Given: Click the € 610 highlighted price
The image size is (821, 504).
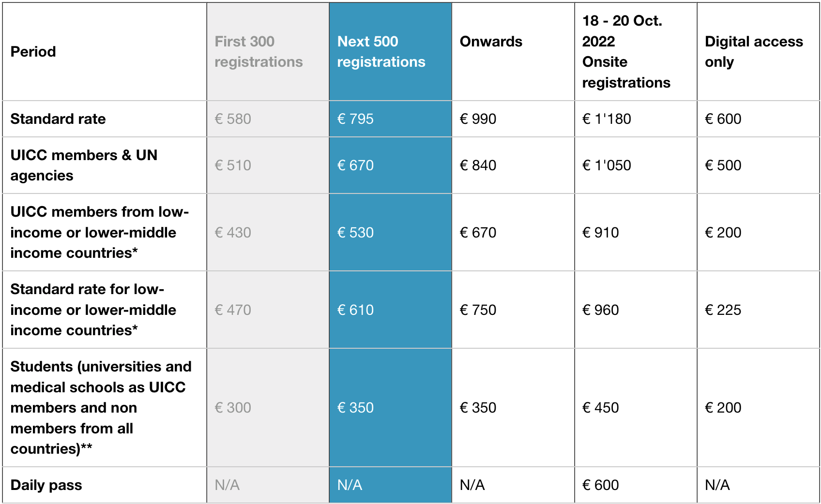Looking at the screenshot, I should coord(355,310).
